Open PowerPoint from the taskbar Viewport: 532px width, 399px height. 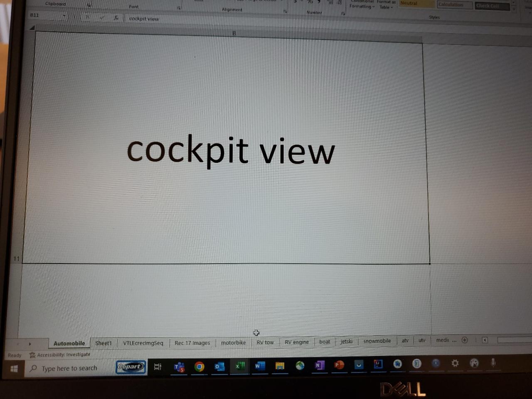pyautogui.click(x=339, y=365)
